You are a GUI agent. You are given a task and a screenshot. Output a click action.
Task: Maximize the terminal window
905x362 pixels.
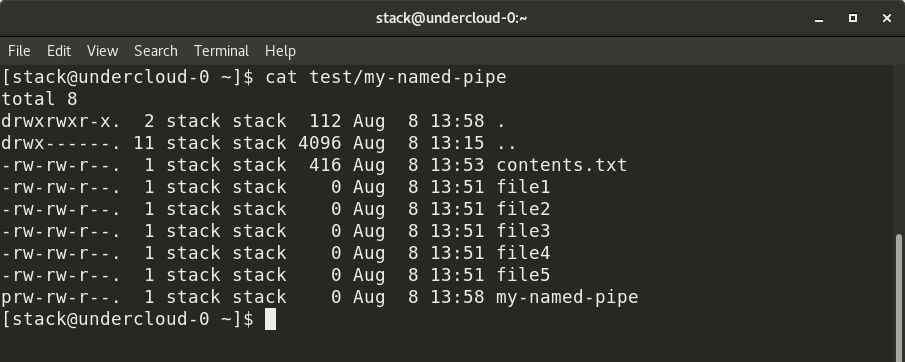(x=852, y=18)
